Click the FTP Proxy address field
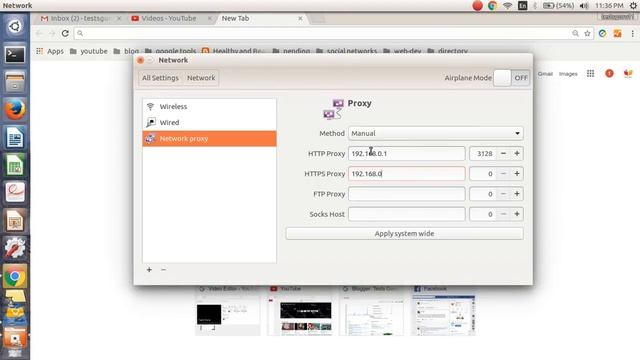Viewport: 640px width, 360px height. pyautogui.click(x=407, y=194)
